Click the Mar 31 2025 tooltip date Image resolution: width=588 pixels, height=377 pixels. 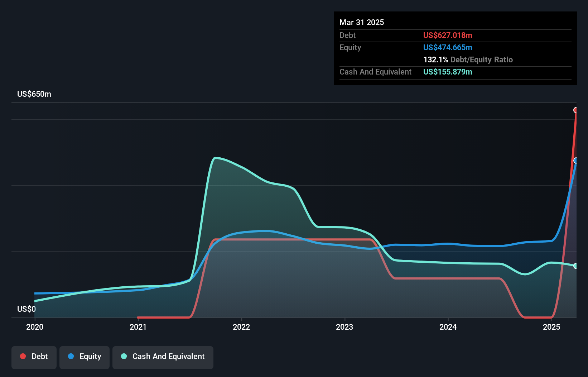(x=362, y=22)
